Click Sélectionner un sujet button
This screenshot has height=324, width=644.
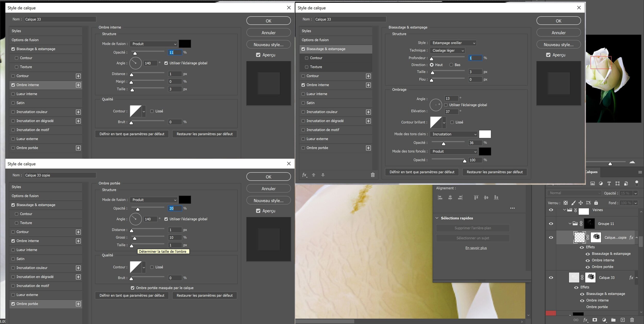click(x=472, y=238)
